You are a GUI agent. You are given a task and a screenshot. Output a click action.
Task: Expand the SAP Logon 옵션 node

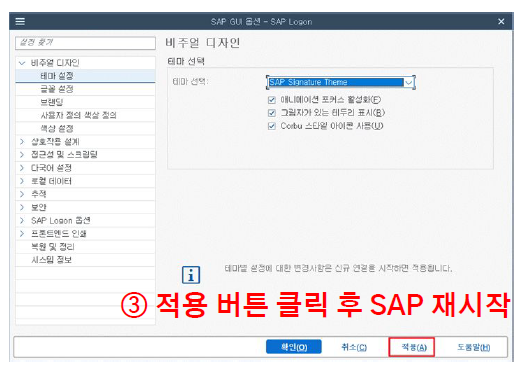pos(22,221)
